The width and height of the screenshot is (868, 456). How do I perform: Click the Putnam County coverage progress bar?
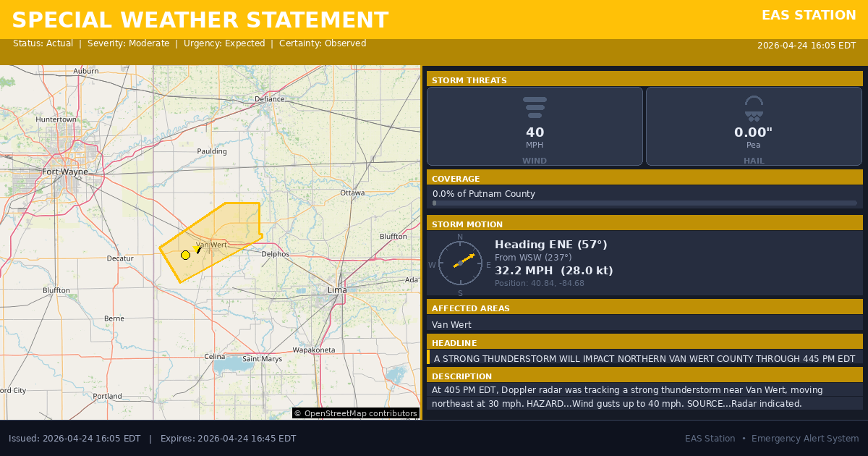(644, 203)
